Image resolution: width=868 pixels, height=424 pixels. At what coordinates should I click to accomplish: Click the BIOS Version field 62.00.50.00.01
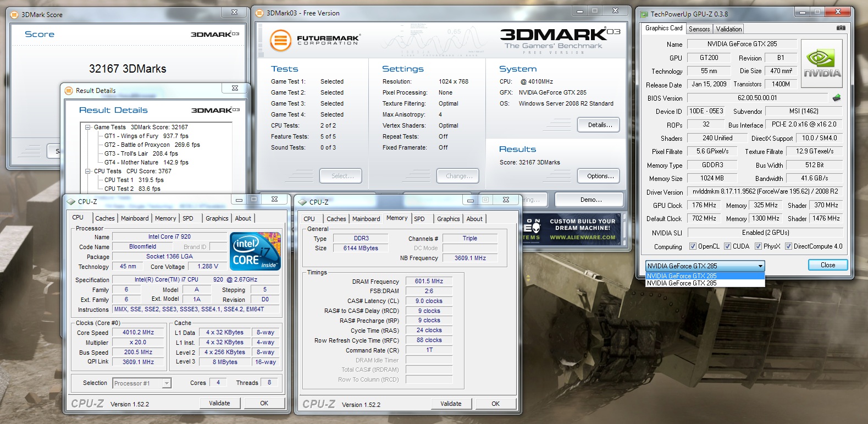[x=757, y=98]
